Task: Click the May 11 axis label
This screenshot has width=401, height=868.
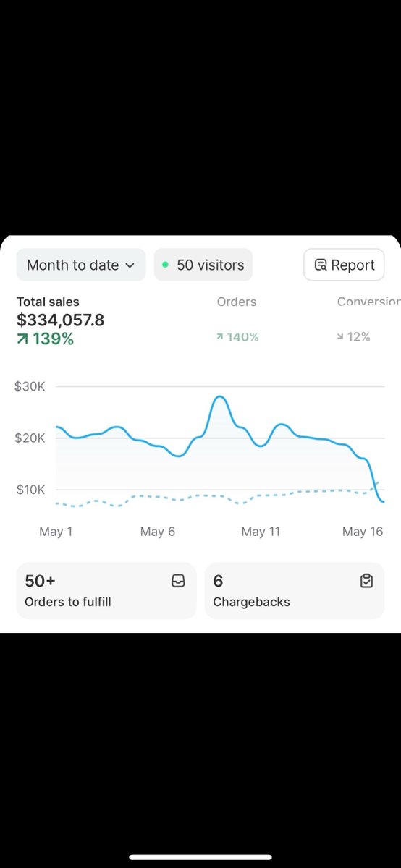Action: [261, 532]
